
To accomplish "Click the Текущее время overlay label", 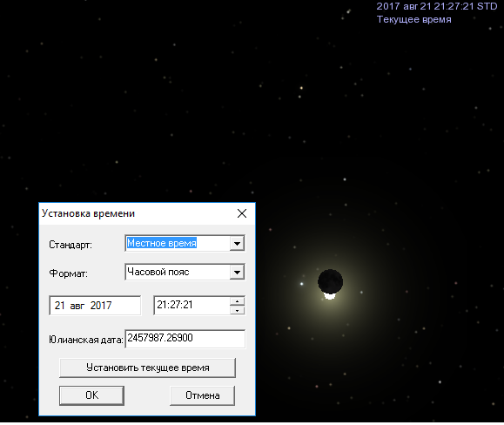I will point(414,20).
